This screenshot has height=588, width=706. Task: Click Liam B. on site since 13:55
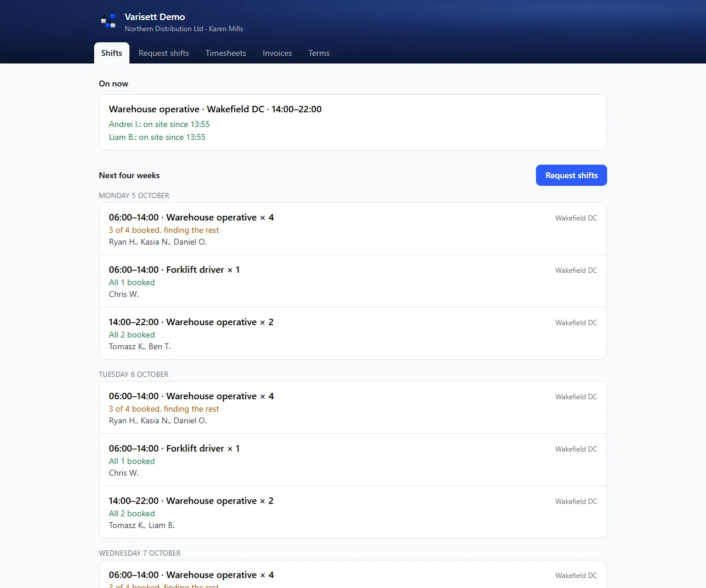157,137
